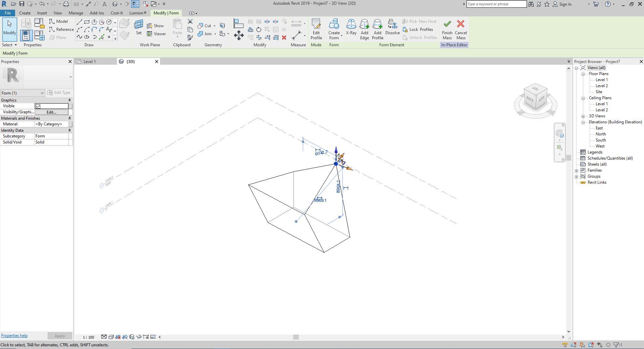Click the Visibility/Graphics Edit button
This screenshot has width=644, height=349.
(51, 112)
